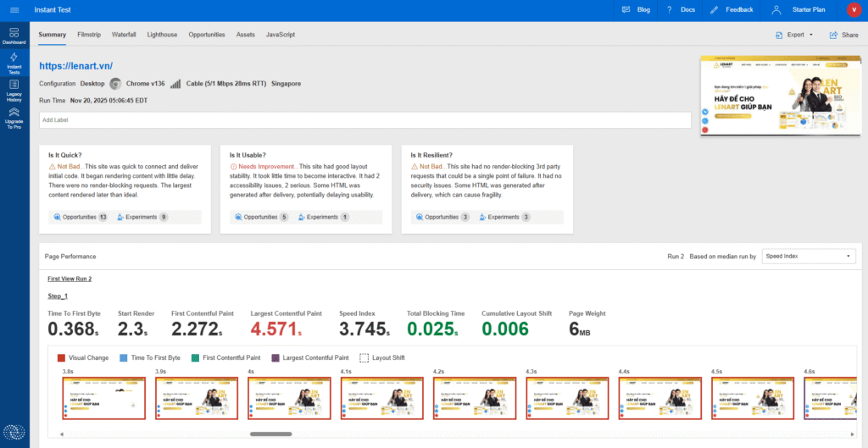The width and height of the screenshot is (868, 448).
Task: Click Experiments icon in Is It Quick card
Action: click(x=120, y=218)
